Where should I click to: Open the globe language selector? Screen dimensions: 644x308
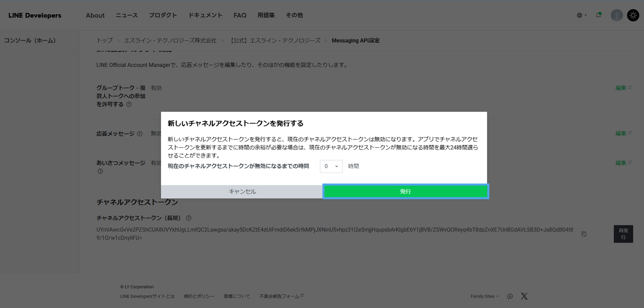pyautogui.click(x=582, y=15)
